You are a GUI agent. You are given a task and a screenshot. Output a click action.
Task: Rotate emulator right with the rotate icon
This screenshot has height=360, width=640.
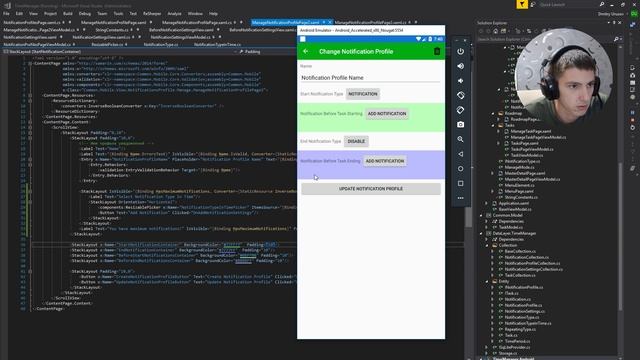pos(460,110)
